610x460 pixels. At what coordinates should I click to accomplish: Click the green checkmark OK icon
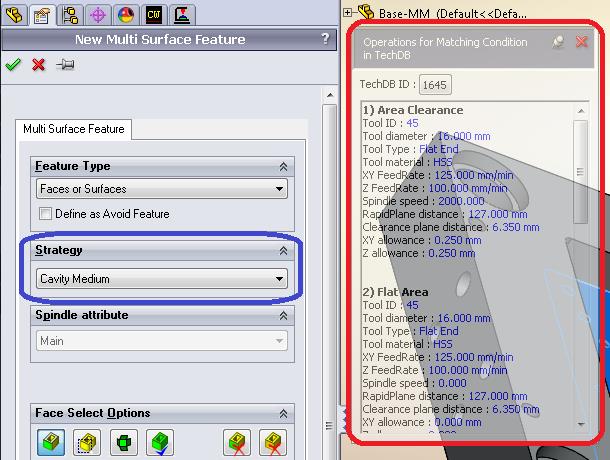[x=13, y=65]
